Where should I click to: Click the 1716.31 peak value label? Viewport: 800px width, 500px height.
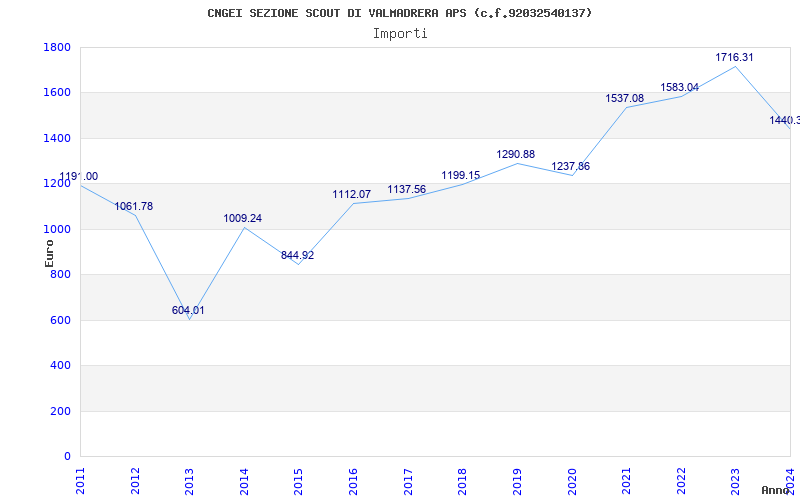(734, 57)
